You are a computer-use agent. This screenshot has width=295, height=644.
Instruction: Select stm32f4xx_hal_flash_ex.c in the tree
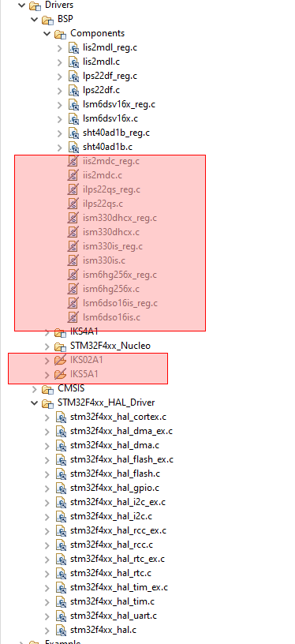[x=121, y=459]
